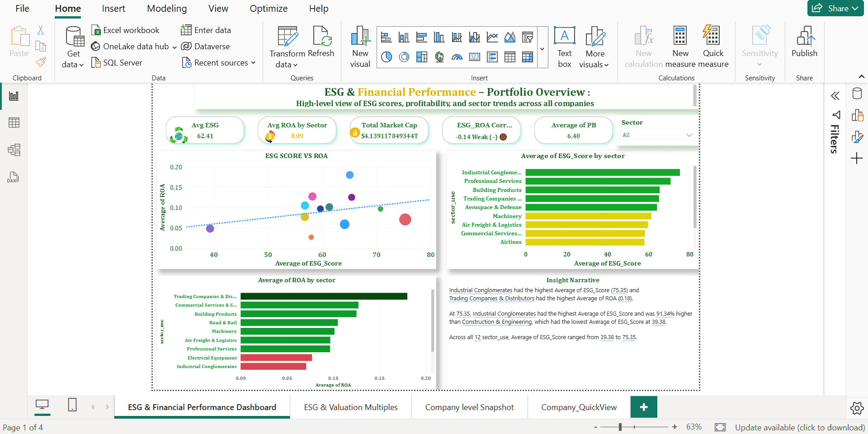The height and width of the screenshot is (434, 868).
Task: Click Quick measure button
Action: point(713,47)
